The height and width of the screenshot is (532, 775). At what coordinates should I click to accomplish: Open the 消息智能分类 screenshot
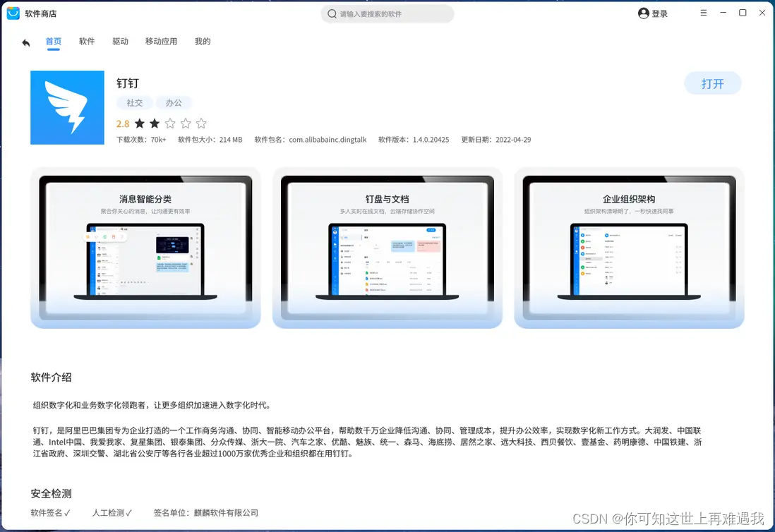[145, 248]
